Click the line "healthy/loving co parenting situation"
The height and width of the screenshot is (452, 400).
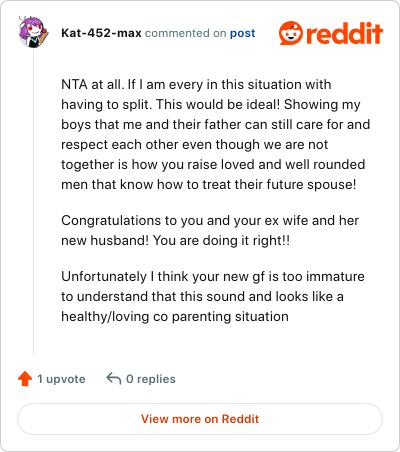tap(175, 316)
